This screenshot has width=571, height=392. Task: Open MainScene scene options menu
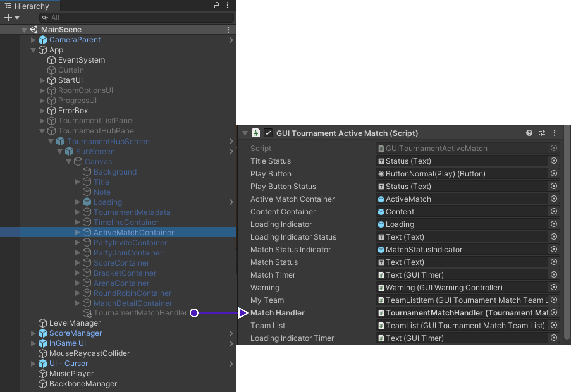click(228, 30)
